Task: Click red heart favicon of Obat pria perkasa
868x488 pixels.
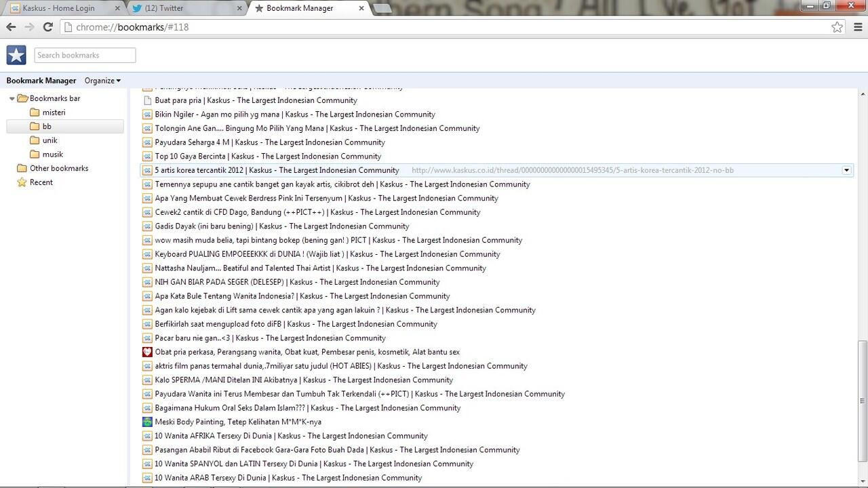Action: coord(147,352)
